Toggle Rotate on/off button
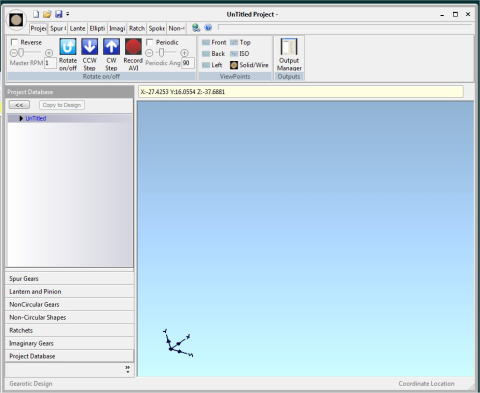 click(x=68, y=54)
